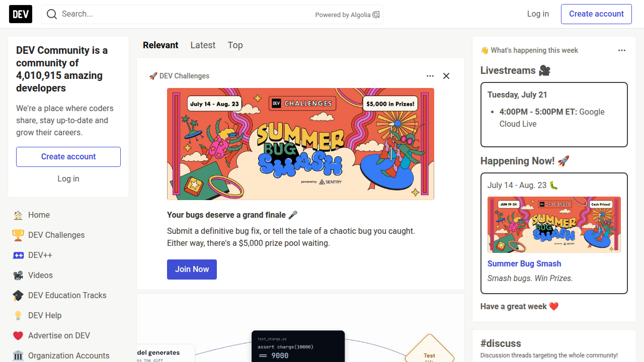Switch to the Latest feed tab
The width and height of the screenshot is (644, 362).
tap(203, 45)
